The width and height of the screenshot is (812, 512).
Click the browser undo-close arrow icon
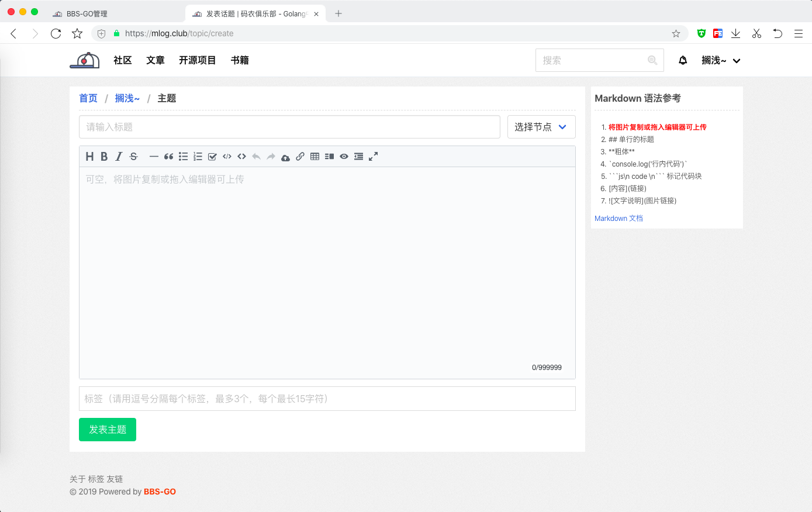(x=778, y=33)
